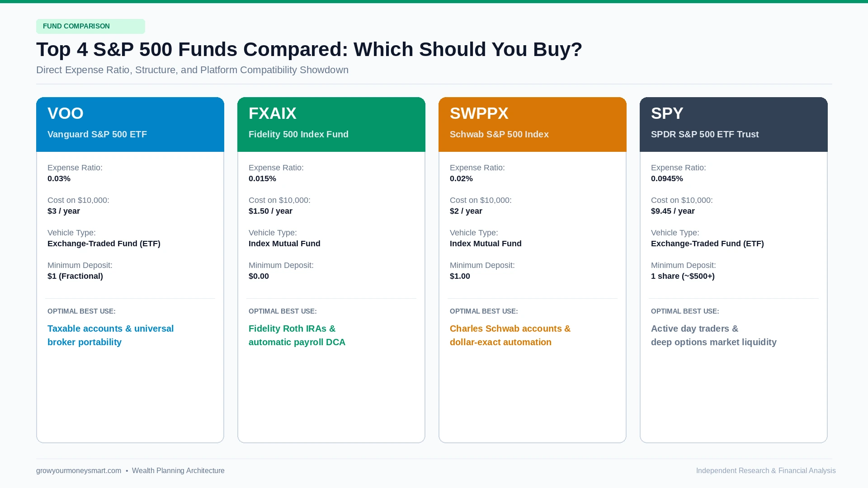Click 'Charles Schwab accounts & dollar-exact automation'
This screenshot has width=868, height=488.
click(x=510, y=335)
